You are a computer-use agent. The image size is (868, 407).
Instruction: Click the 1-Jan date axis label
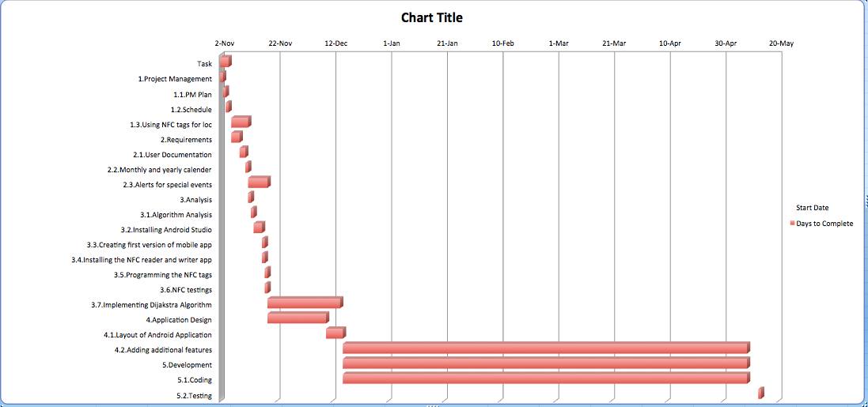point(392,43)
